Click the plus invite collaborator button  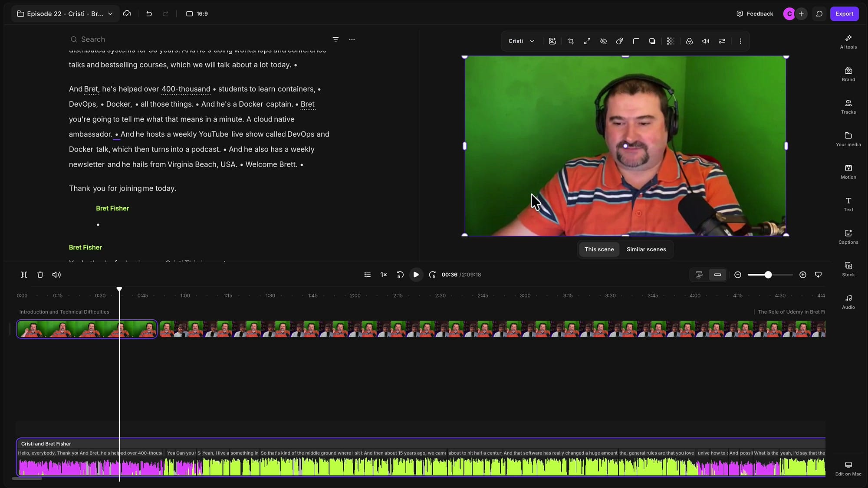(x=801, y=14)
